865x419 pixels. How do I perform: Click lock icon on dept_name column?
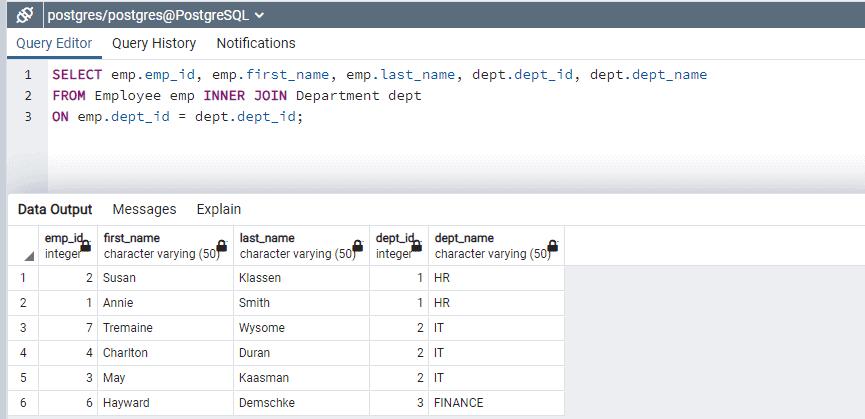pos(552,246)
